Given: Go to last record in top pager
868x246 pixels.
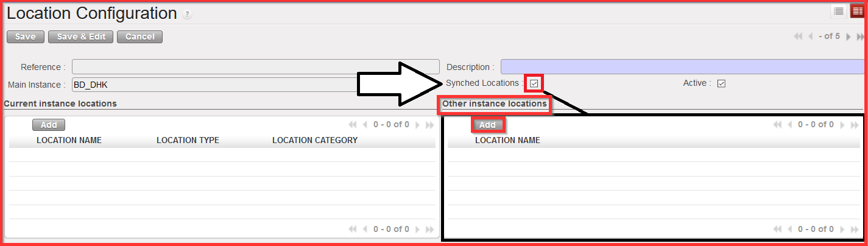Looking at the screenshot, I should tap(860, 37).
